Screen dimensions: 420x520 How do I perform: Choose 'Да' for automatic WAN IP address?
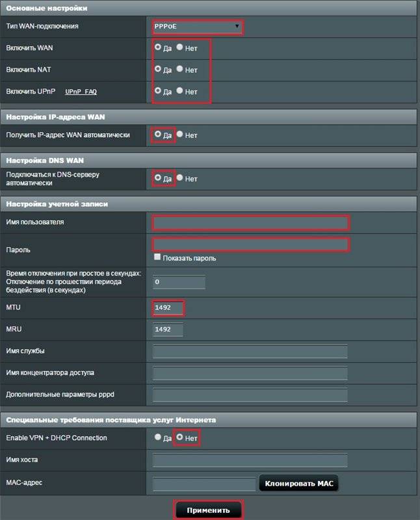pyautogui.click(x=158, y=135)
